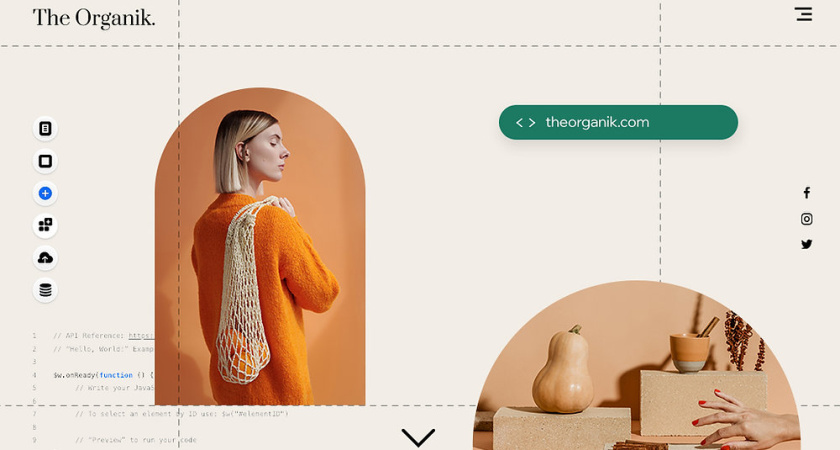This screenshot has width=840, height=450.
Task: Select the circular butternut squash image
Action: pos(636,365)
